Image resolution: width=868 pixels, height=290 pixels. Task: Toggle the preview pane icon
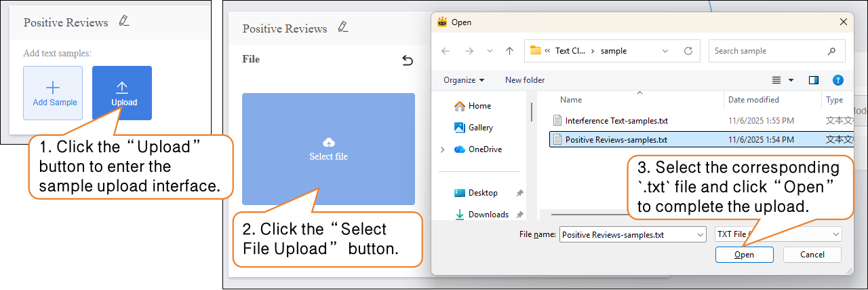tap(814, 80)
